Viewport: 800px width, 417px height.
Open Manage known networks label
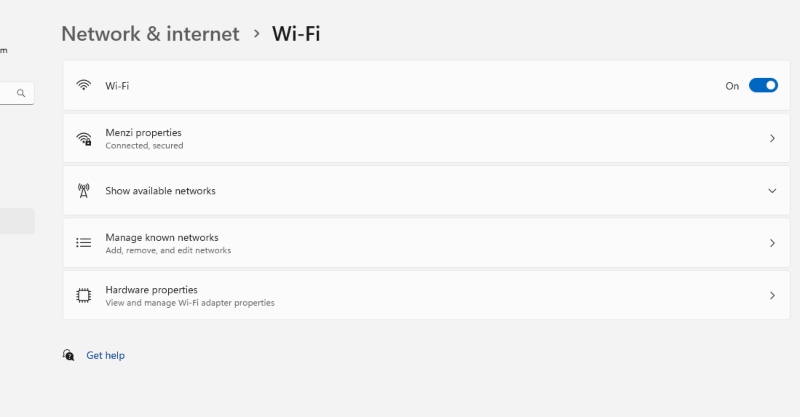pyautogui.click(x=162, y=238)
